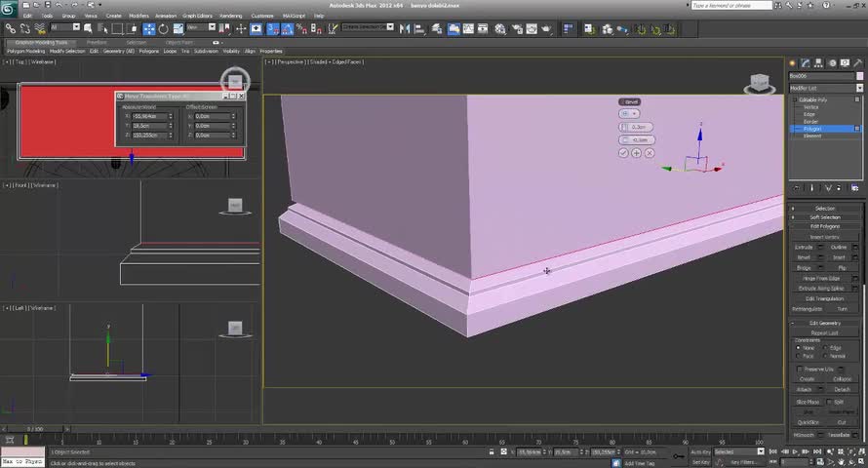Screen dimensions: 868x468
Task: Open the Modifier List dropdown
Action: tap(824, 88)
